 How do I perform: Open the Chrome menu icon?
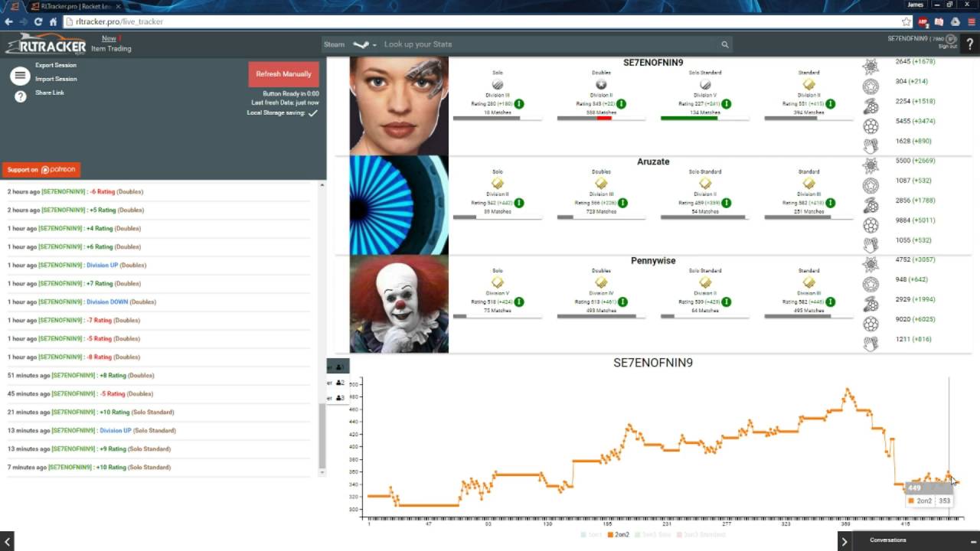[x=971, y=21]
